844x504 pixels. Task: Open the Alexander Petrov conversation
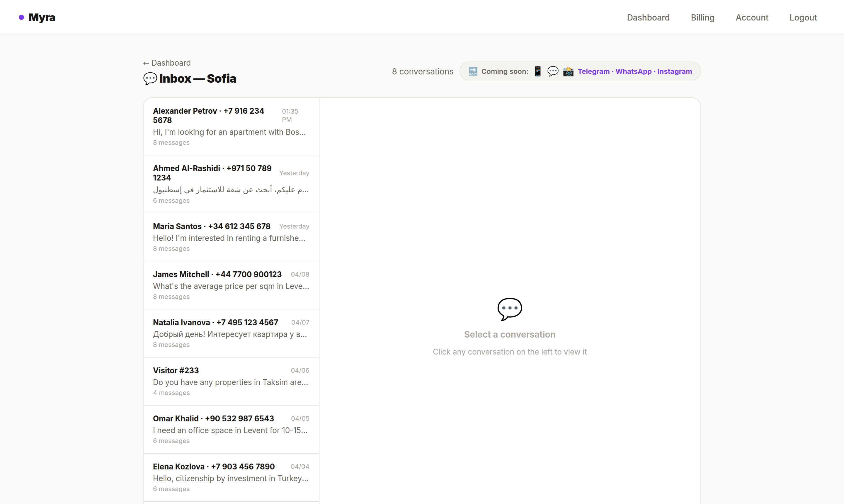(x=231, y=126)
